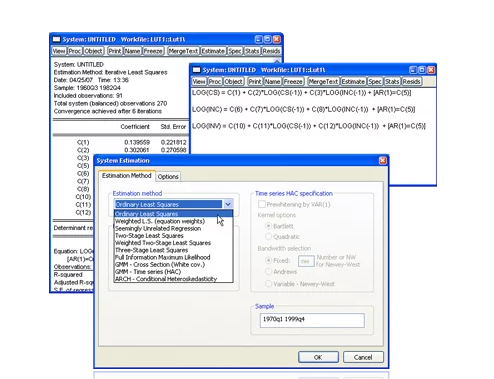Click MergeText in the equation window
494x379 pixels.
pos(323,81)
